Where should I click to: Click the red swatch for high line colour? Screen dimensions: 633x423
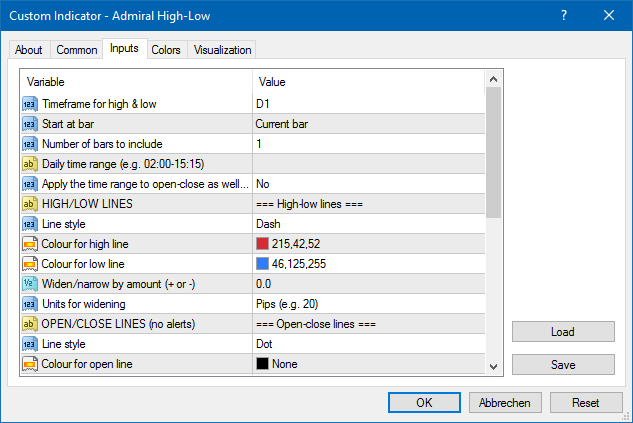[x=262, y=244]
